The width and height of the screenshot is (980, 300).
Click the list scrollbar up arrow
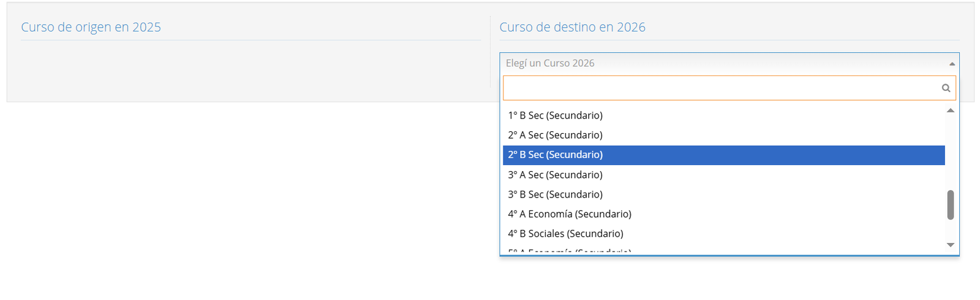pos(951,110)
